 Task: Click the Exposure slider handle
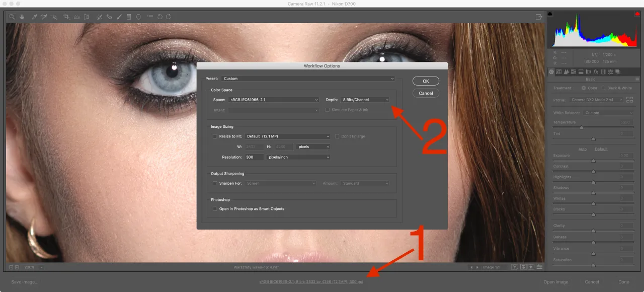click(x=593, y=161)
